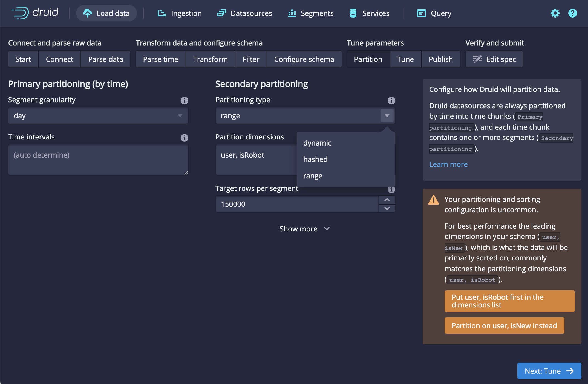Collapse the Partitioning type dropdown arrow

[387, 116]
